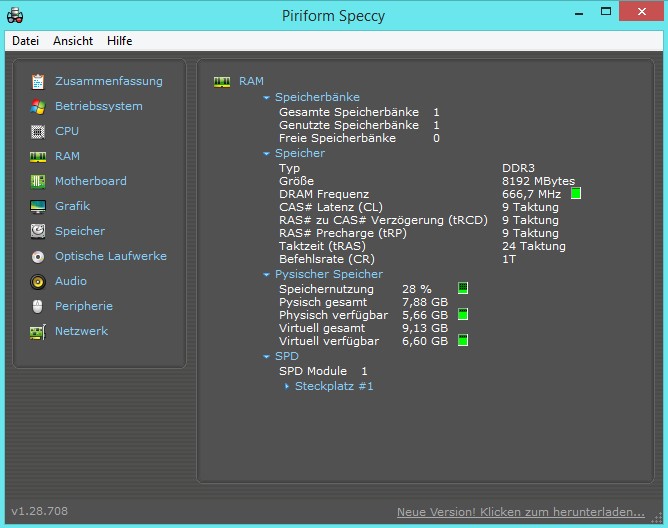This screenshot has height=528, width=668.
Task: Click the RAM module icon in sidebar
Action: (x=38, y=157)
